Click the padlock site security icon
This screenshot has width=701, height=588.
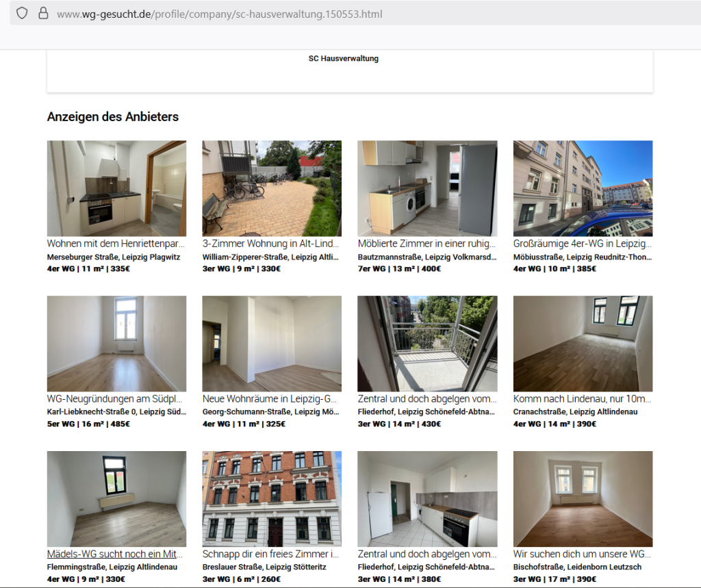tap(43, 13)
